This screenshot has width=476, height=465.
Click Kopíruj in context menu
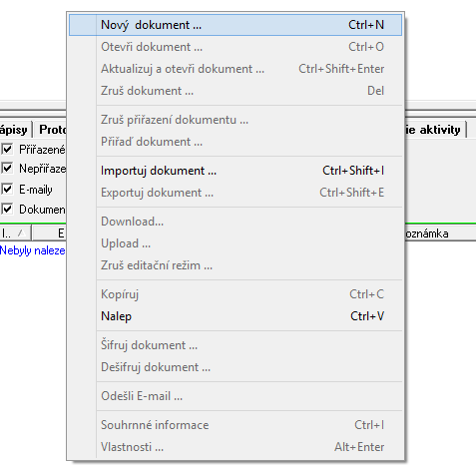tap(236, 294)
